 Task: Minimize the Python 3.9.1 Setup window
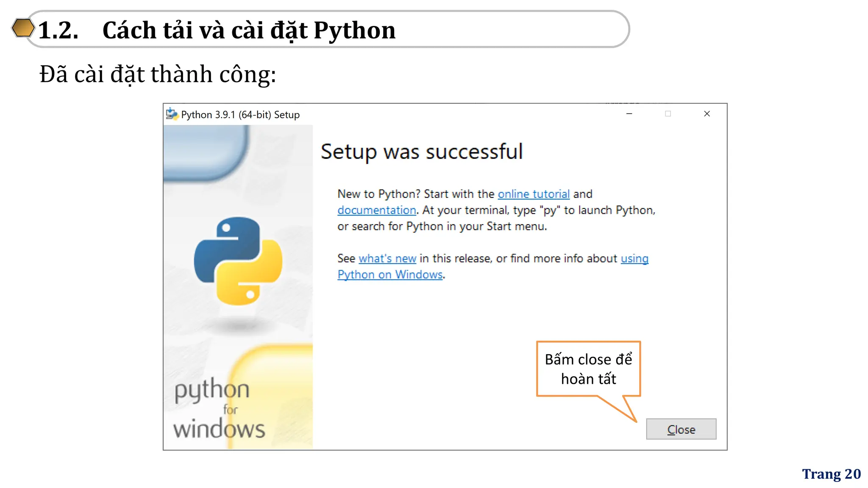(629, 114)
